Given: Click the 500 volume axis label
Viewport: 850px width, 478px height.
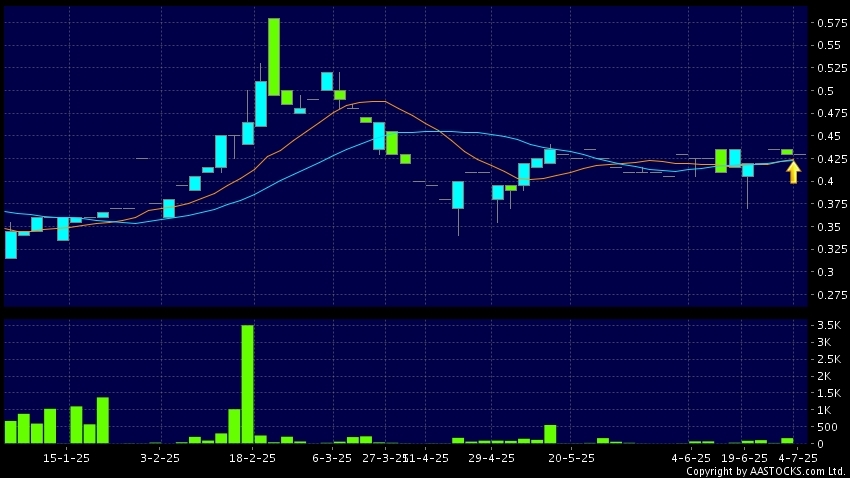Looking at the screenshot, I should (x=827, y=427).
